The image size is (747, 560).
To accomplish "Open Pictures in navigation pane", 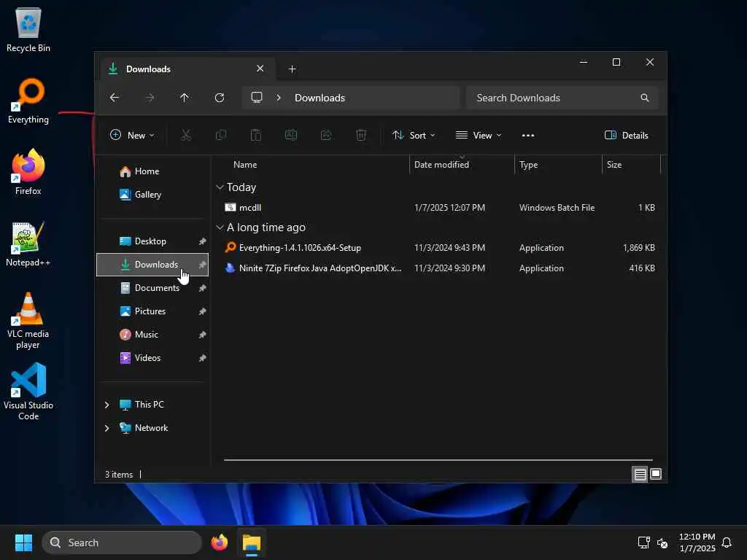I will point(152,311).
